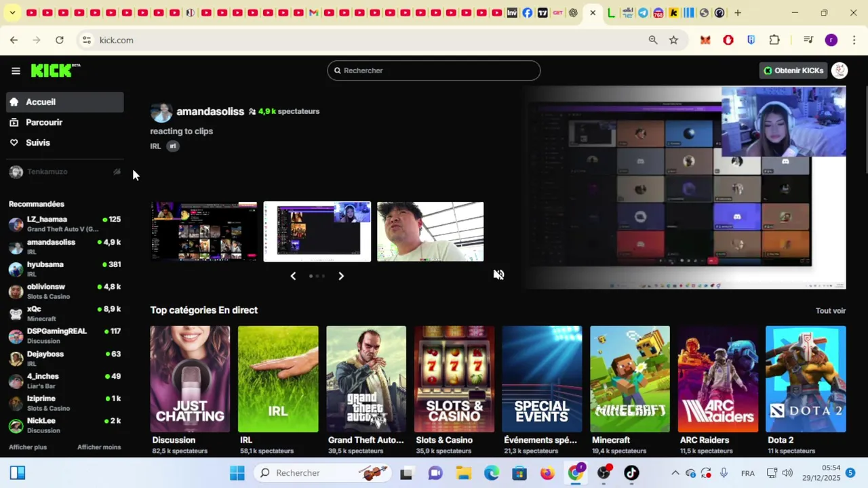Click Afficher moins under recommendations

(x=99, y=447)
